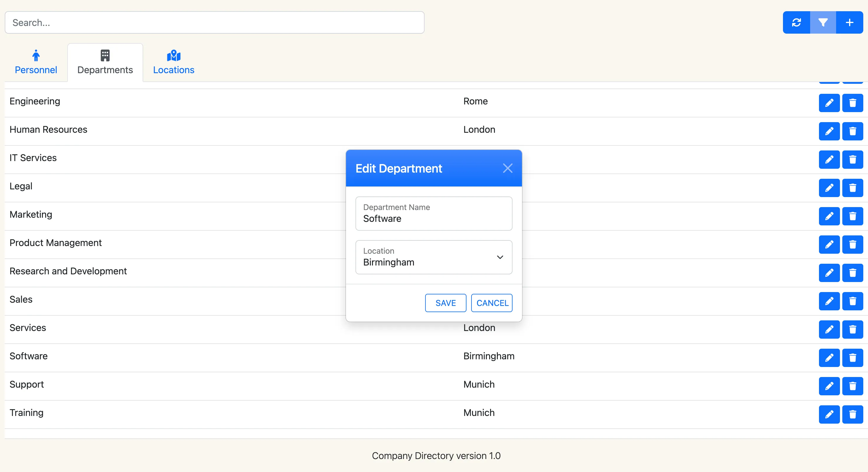Click the Services department name
868x472 pixels.
pos(28,327)
